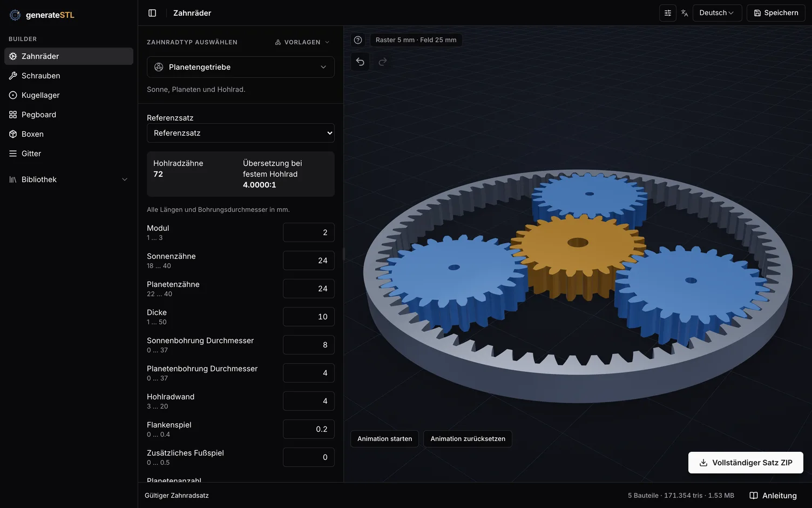The width and height of the screenshot is (812, 508).
Task: Click the Modul value input field
Action: 309,232
